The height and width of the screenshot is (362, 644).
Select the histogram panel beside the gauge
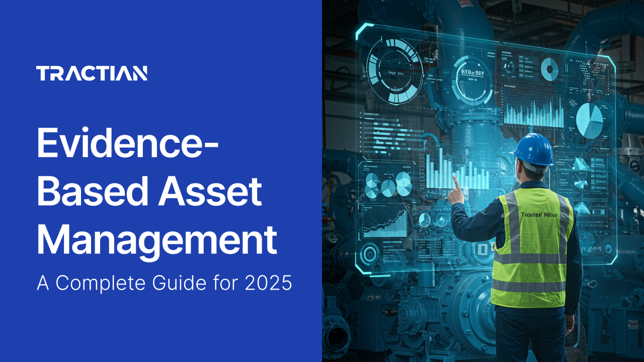533,112
